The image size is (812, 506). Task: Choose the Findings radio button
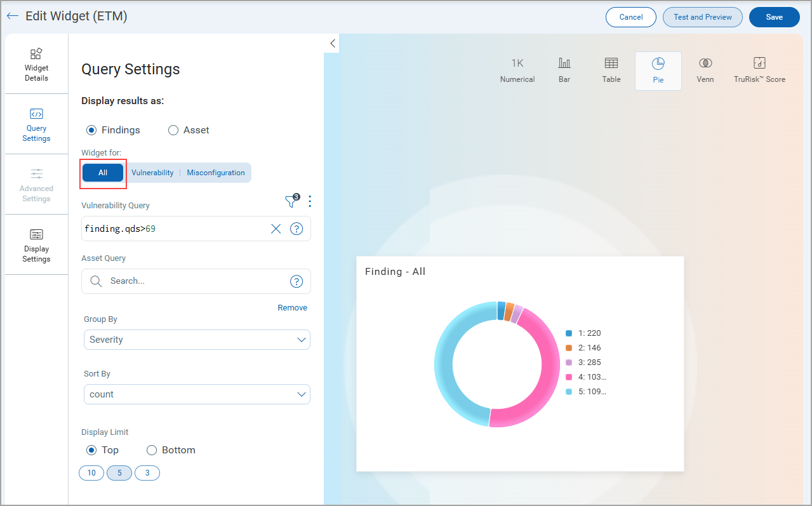(91, 130)
